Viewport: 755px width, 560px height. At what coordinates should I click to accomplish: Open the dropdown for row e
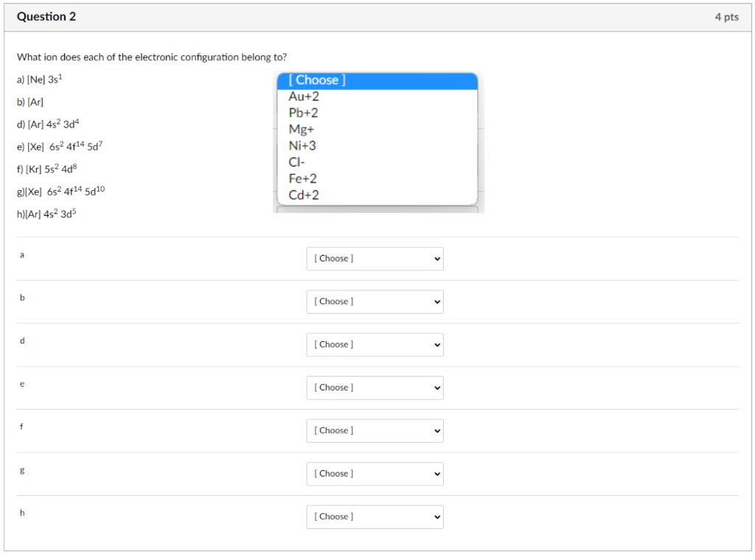point(375,388)
